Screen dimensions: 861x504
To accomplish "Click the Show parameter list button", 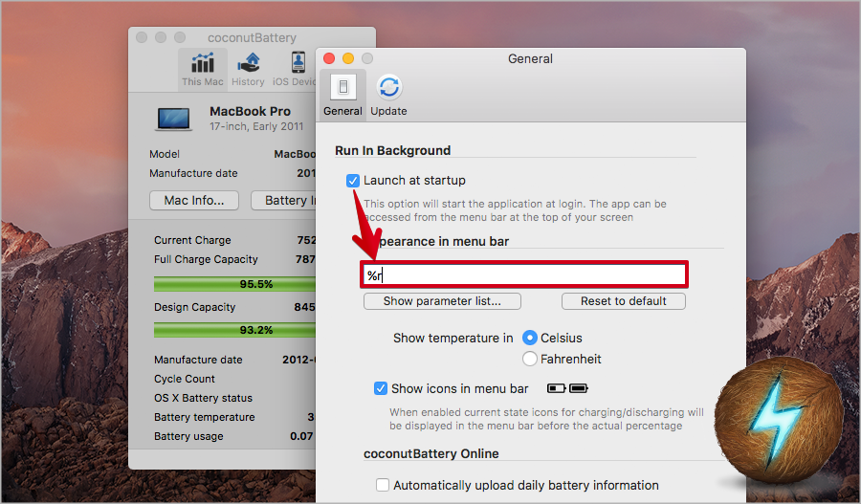I will (x=442, y=301).
